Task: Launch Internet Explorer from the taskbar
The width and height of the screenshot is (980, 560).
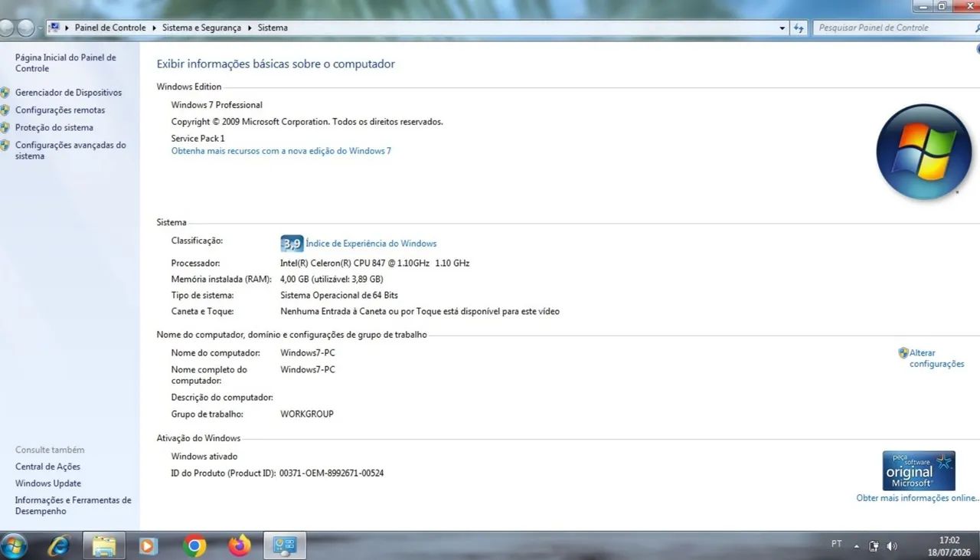Action: pos(58,545)
